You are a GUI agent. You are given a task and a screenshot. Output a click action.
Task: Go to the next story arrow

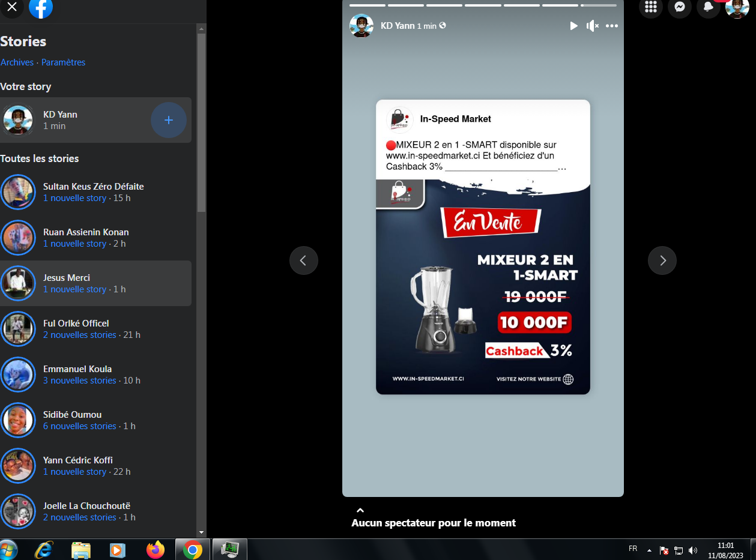(x=662, y=260)
